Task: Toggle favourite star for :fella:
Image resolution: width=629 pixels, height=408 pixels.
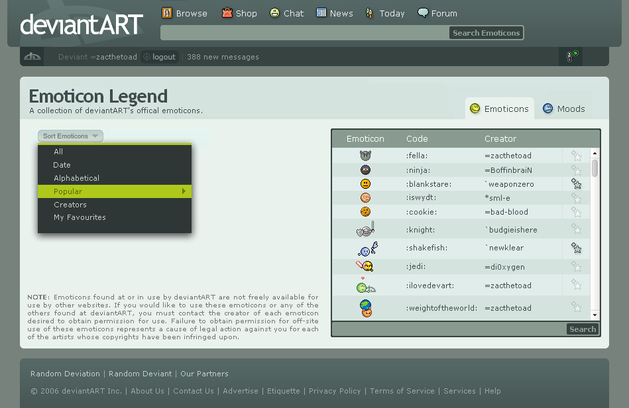Action: [x=576, y=155]
